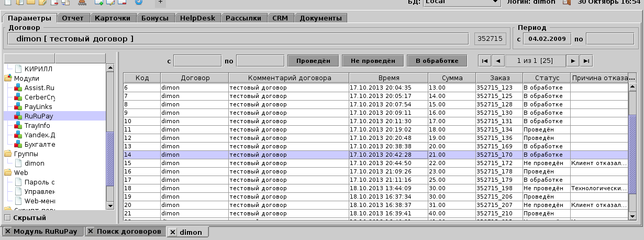This screenshot has width=644, height=240.
Task: Go to the next page arrow
Action: [573, 61]
